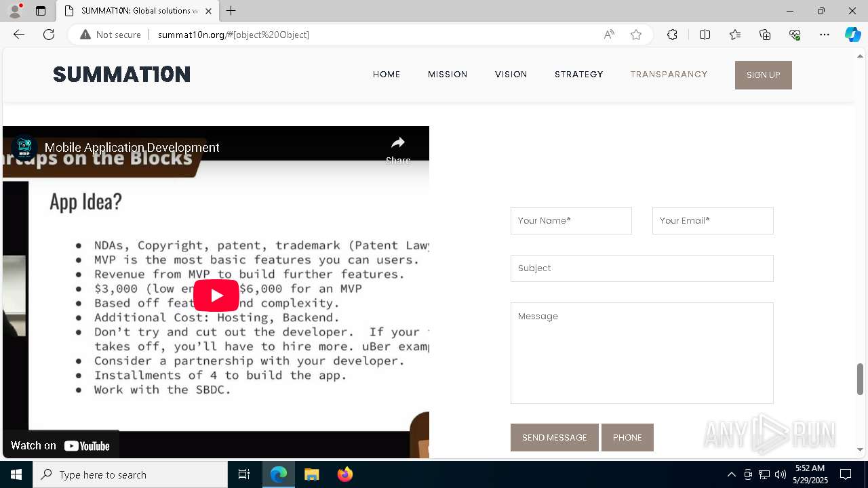Image resolution: width=868 pixels, height=488 pixels.
Task: Click the browser profile avatar icon
Action: (x=15, y=11)
